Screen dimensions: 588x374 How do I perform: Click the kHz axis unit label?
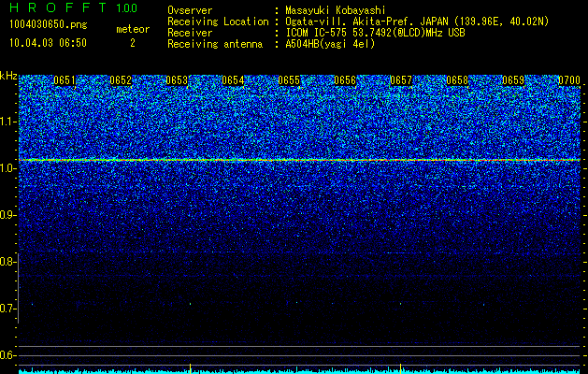[8, 76]
